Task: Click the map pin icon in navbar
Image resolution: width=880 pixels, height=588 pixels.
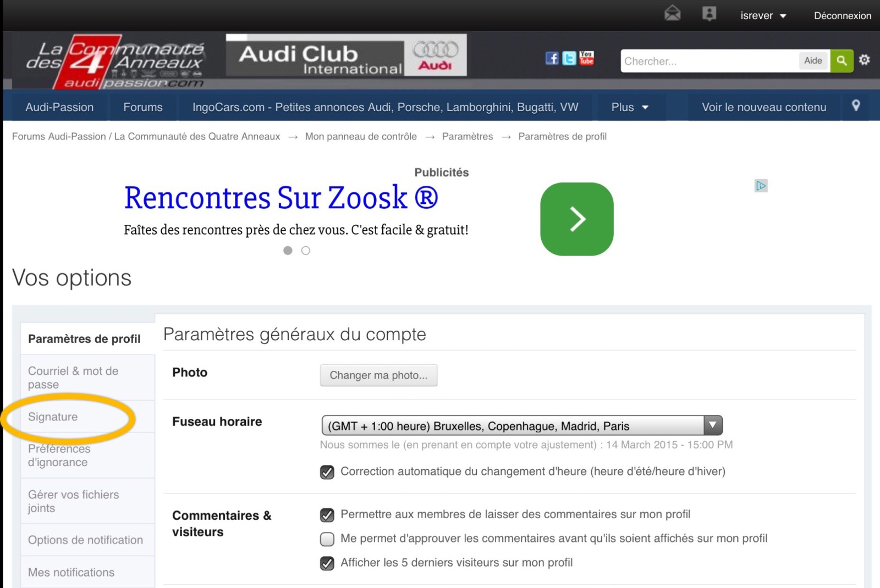Action: pos(855,106)
